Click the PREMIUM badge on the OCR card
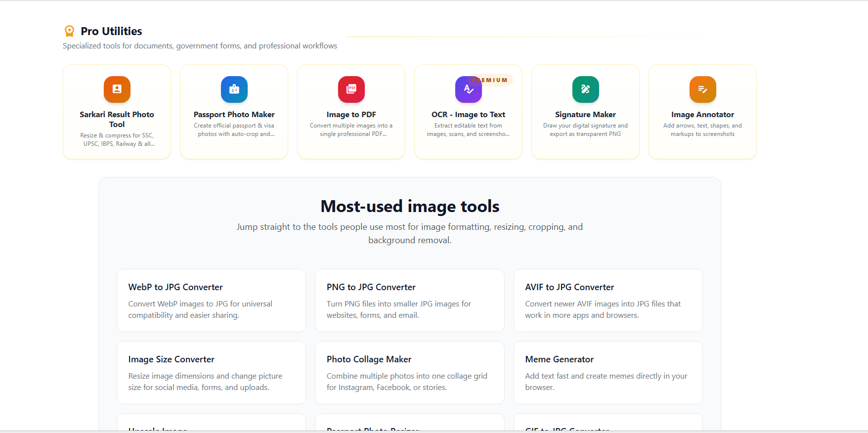 click(x=489, y=80)
